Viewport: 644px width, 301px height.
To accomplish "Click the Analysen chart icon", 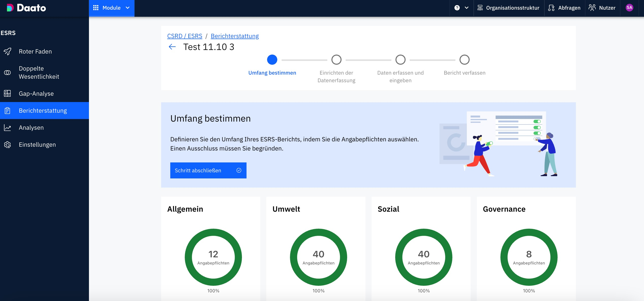I will (7, 128).
